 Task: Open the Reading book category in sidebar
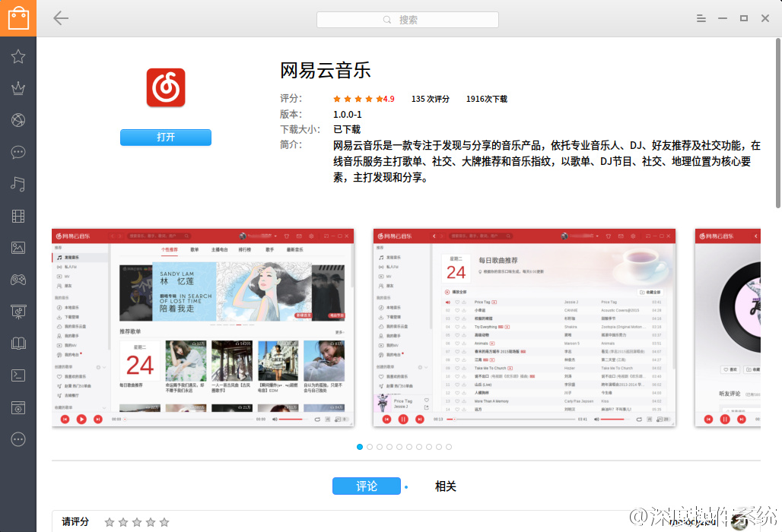pyautogui.click(x=18, y=344)
